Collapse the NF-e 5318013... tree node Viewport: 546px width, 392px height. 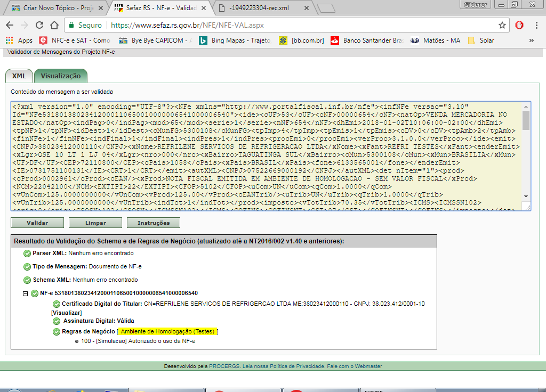pyautogui.click(x=25, y=293)
